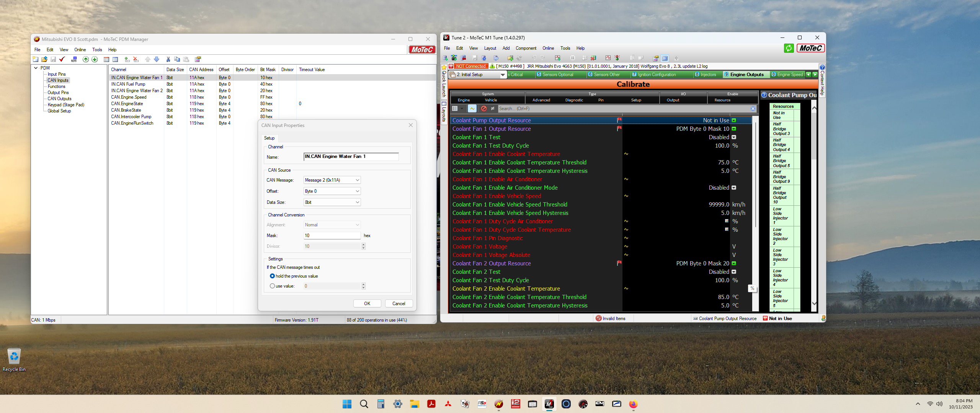The height and width of the screenshot is (413, 980).
Task: Click Mask hex input field
Action: pyautogui.click(x=332, y=236)
